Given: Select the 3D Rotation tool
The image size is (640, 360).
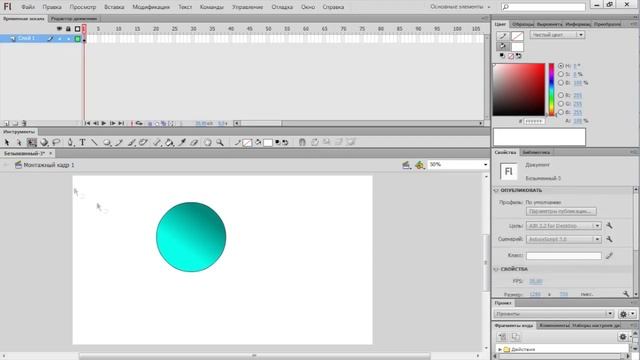Looking at the screenshot, I should (44, 142).
